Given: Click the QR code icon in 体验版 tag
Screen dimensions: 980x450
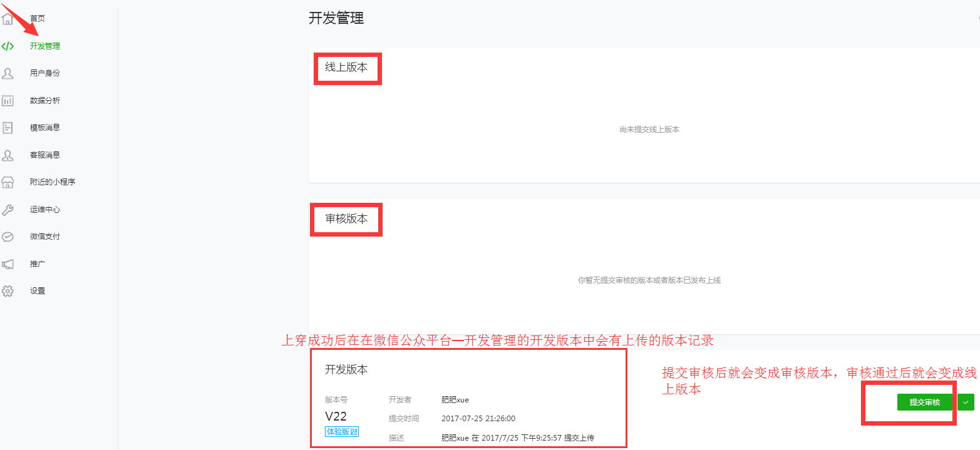Looking at the screenshot, I should [354, 431].
